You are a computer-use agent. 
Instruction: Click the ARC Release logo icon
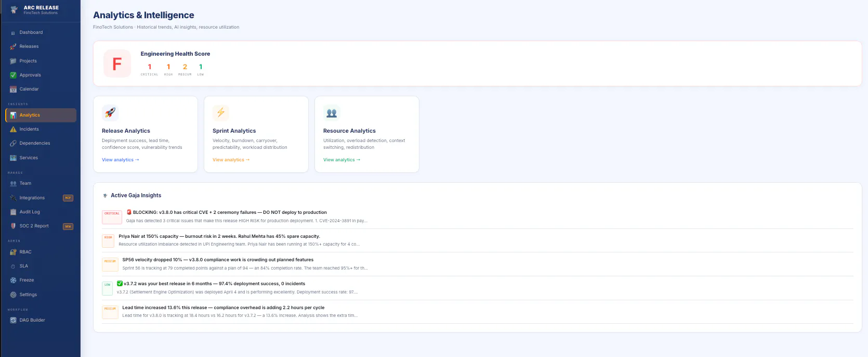point(14,10)
